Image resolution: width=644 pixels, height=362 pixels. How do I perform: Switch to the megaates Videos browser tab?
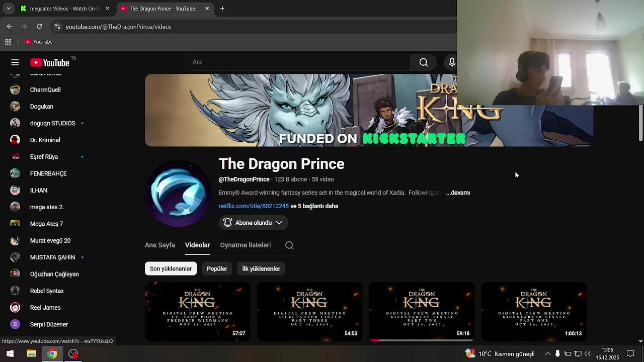65,9
